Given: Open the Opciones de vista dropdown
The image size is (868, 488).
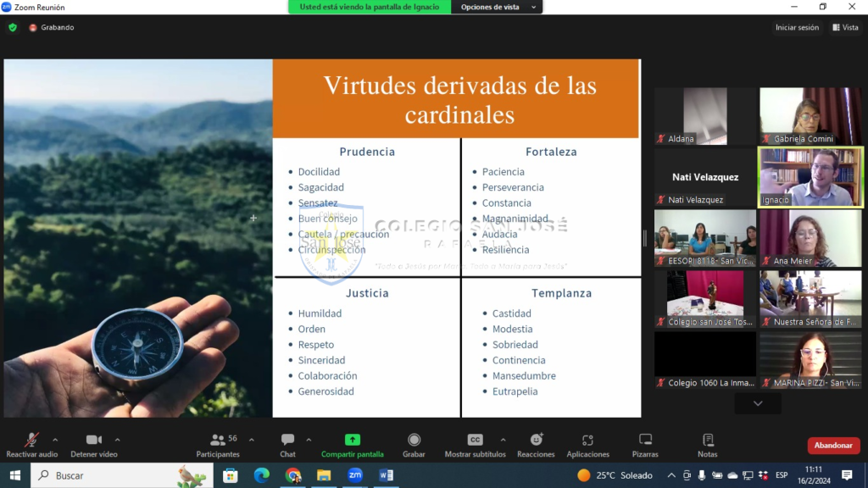Looking at the screenshot, I should (498, 7).
